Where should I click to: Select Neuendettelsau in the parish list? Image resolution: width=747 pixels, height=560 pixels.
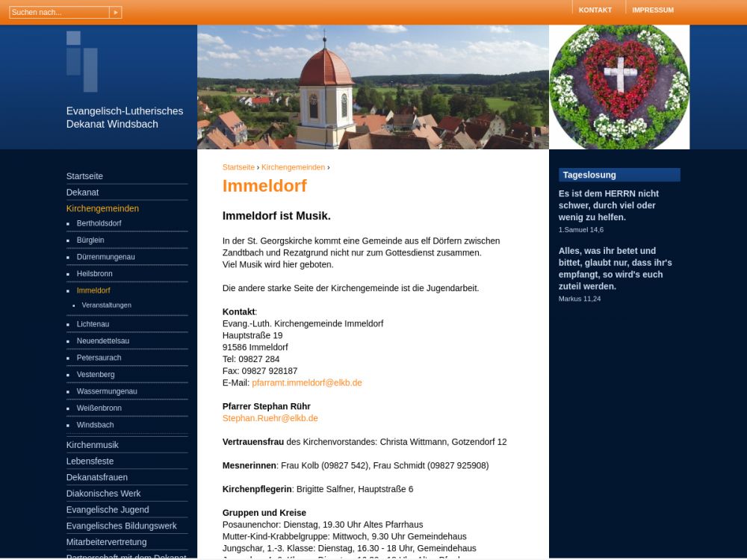tap(102, 341)
